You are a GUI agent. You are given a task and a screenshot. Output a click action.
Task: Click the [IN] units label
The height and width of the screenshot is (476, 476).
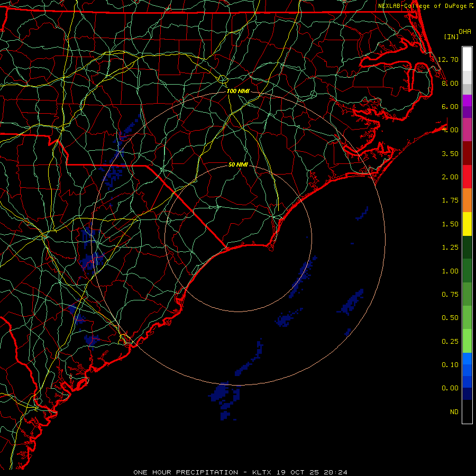click(451, 36)
